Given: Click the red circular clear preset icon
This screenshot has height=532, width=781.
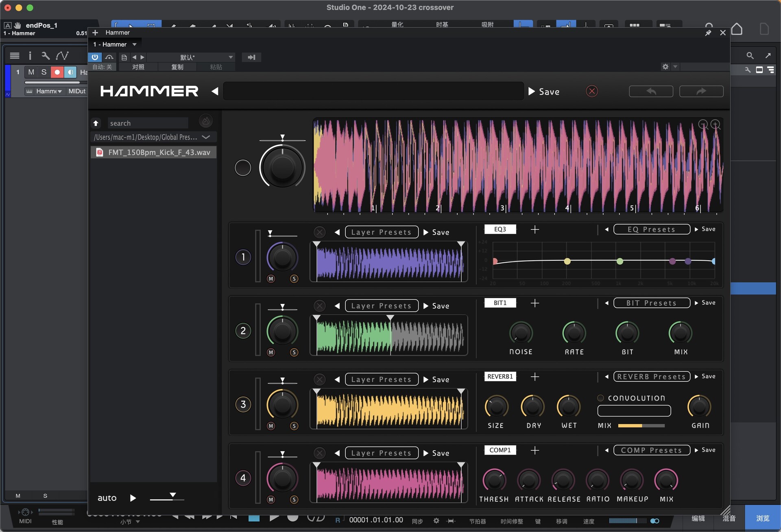Looking at the screenshot, I should click(592, 92).
